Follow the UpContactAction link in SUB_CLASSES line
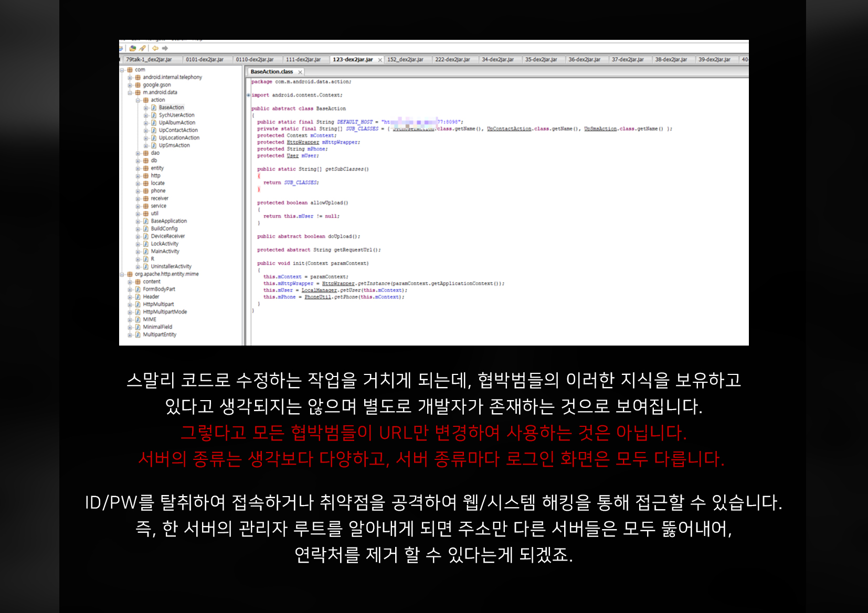Screen dimensions: 868x613 coord(509,128)
